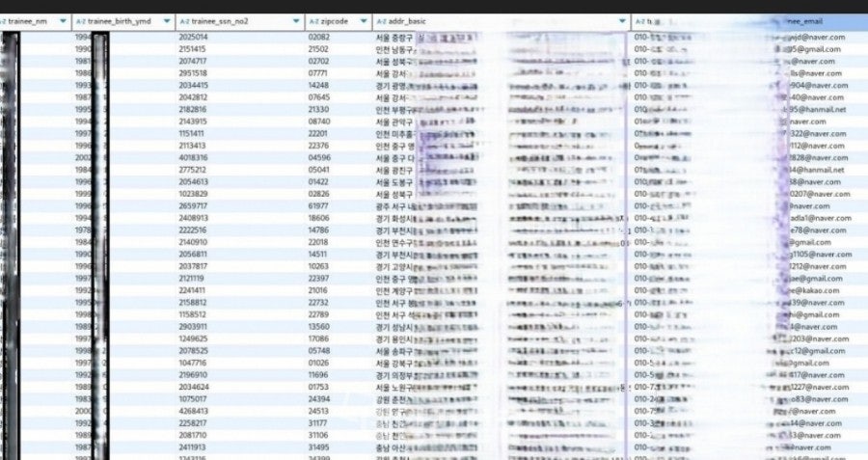Image resolution: width=868 pixels, height=460 pixels.
Task: Select the trainee_nm column header
Action: tap(36, 21)
